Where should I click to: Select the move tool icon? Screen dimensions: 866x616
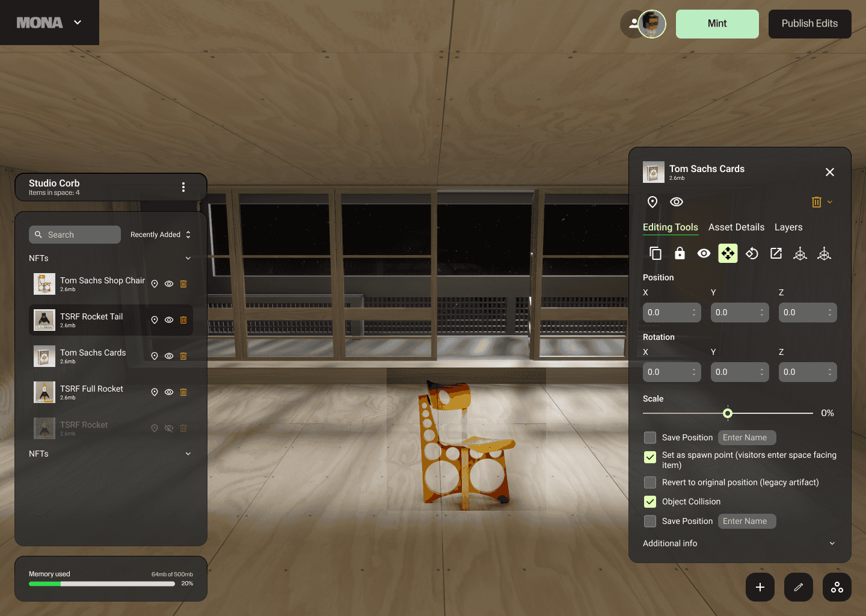tap(728, 254)
